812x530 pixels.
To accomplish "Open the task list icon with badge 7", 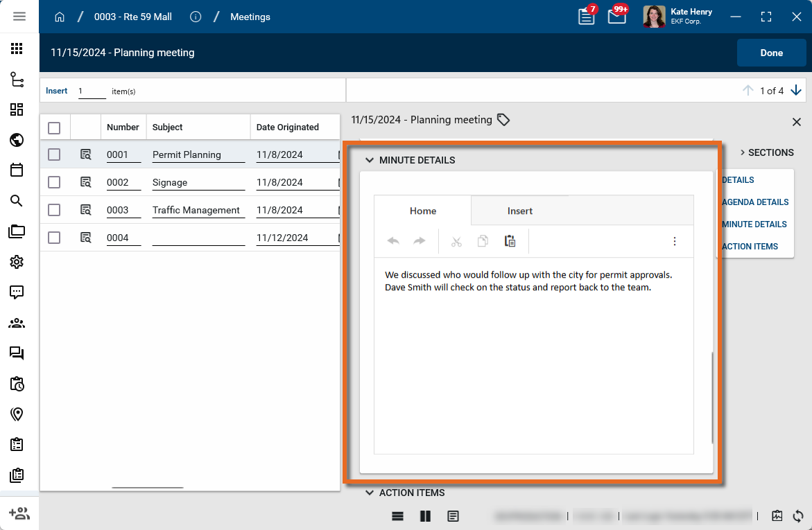I will [x=587, y=17].
